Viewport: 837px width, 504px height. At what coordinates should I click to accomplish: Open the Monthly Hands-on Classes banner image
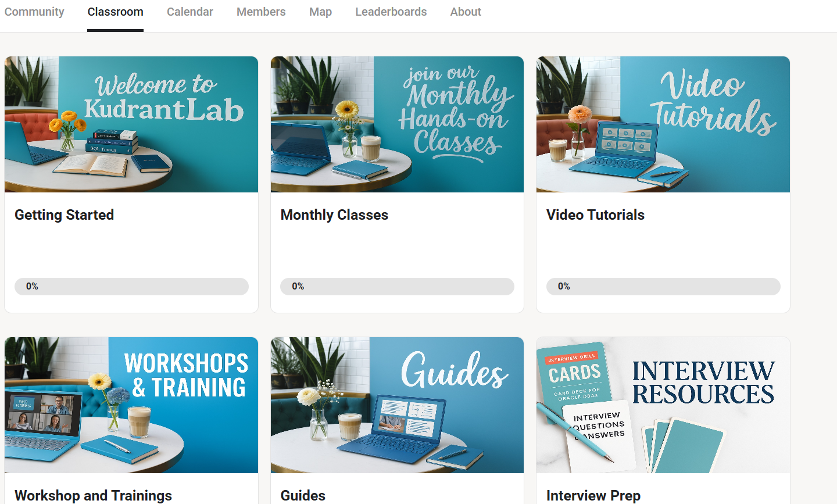pos(397,124)
